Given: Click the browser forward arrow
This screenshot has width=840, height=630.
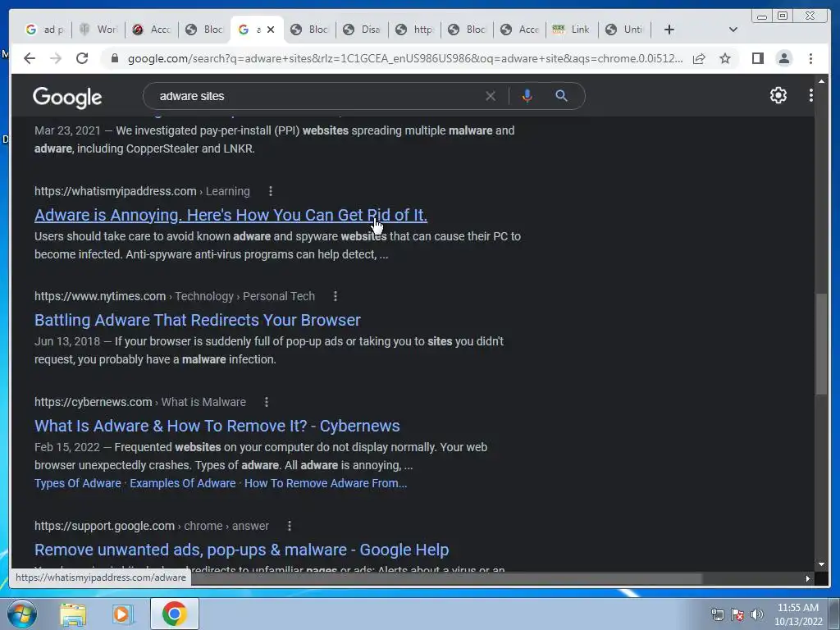Looking at the screenshot, I should pos(56,58).
